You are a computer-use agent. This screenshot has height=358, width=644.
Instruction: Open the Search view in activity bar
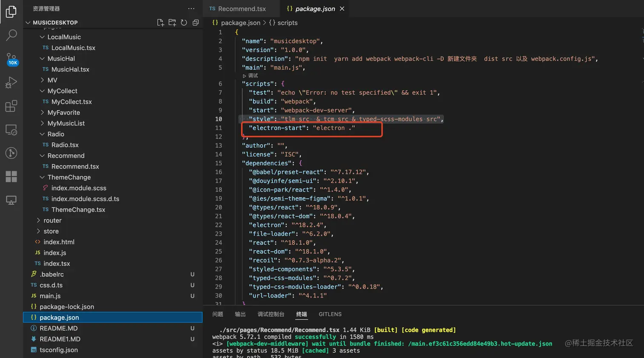coord(11,35)
